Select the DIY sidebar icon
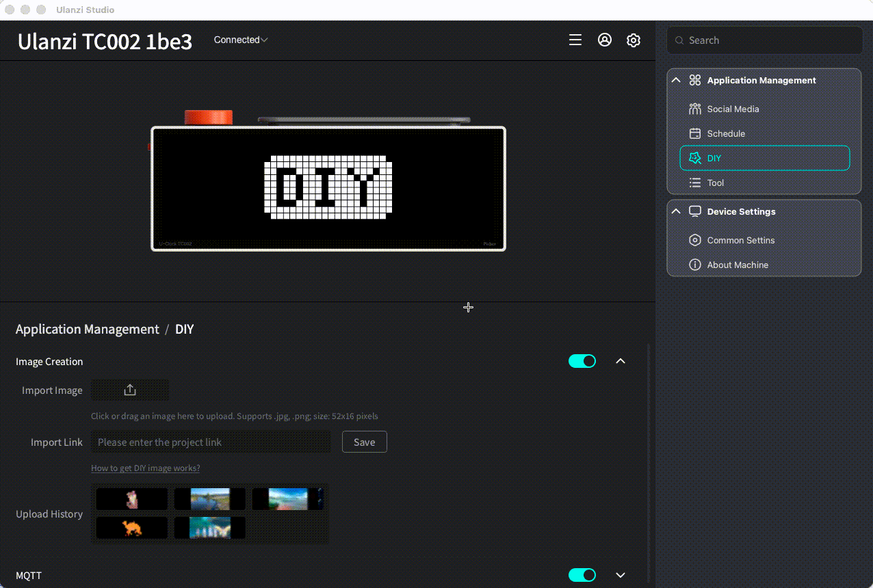This screenshot has height=588, width=873. (x=695, y=158)
